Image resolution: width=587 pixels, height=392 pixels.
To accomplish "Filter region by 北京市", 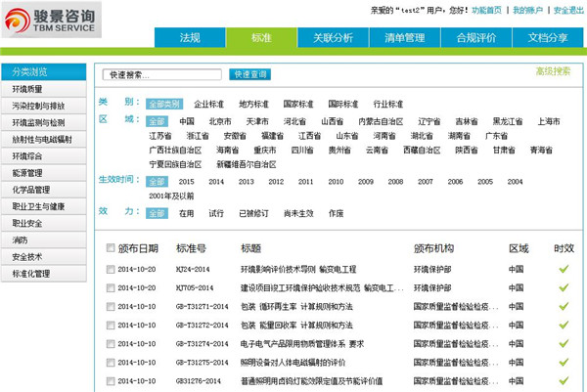I will pos(220,121).
